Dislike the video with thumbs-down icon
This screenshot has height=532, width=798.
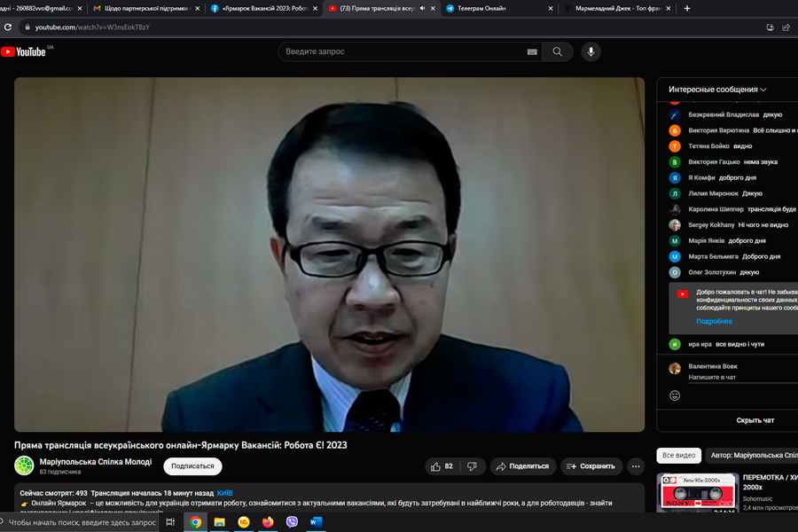472,466
